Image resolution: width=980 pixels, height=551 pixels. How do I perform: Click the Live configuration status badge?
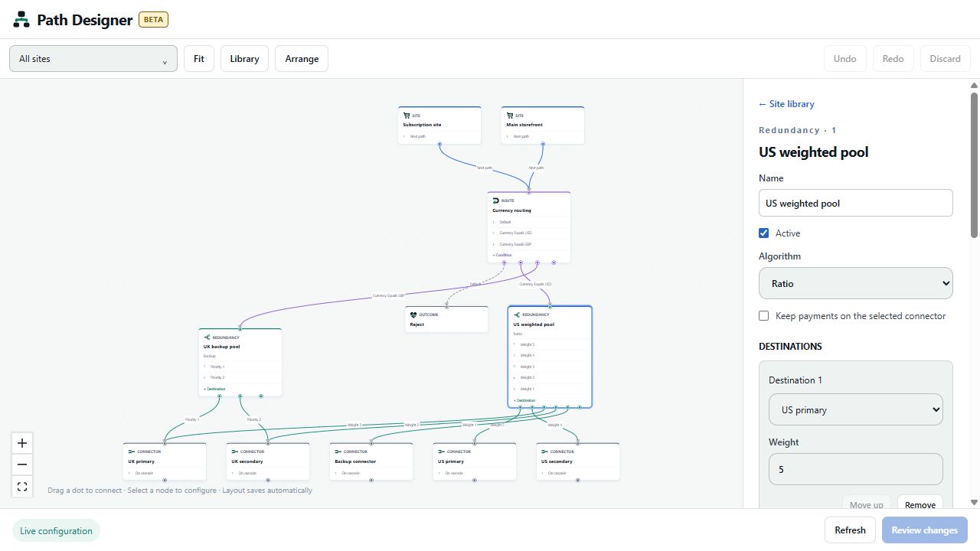57,531
